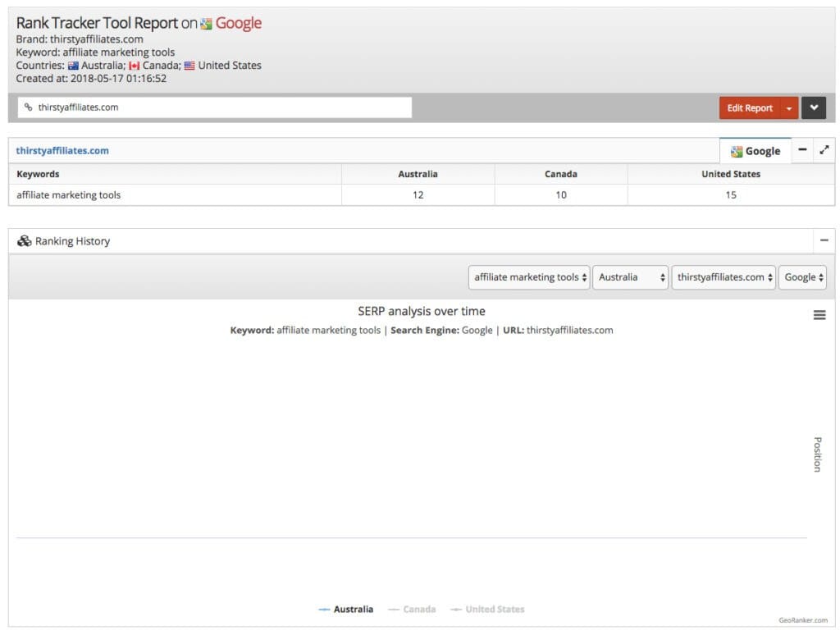Click the Australia ranking value 12

pos(418,195)
